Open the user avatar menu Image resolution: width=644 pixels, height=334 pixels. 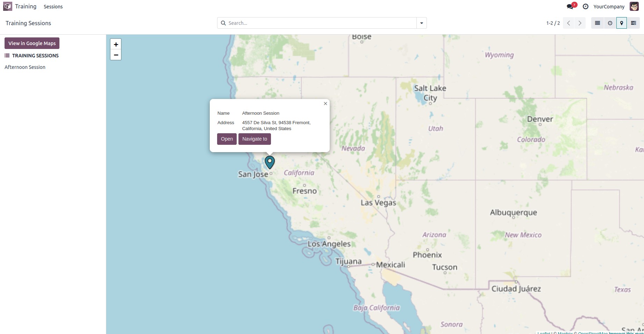[x=634, y=7]
